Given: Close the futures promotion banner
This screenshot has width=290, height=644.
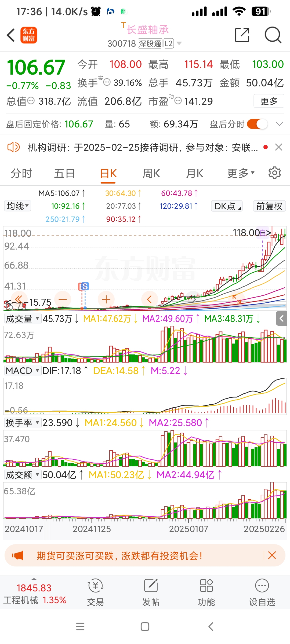Looking at the screenshot, I should point(272,555).
